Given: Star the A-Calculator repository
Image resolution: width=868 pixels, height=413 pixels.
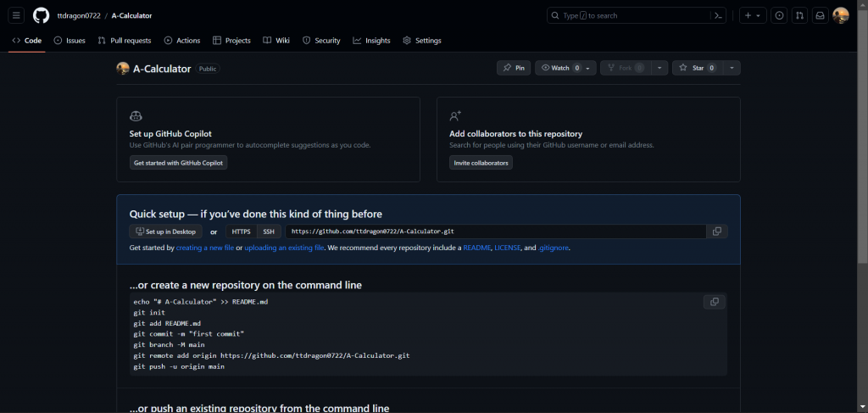Looking at the screenshot, I should click(x=698, y=68).
